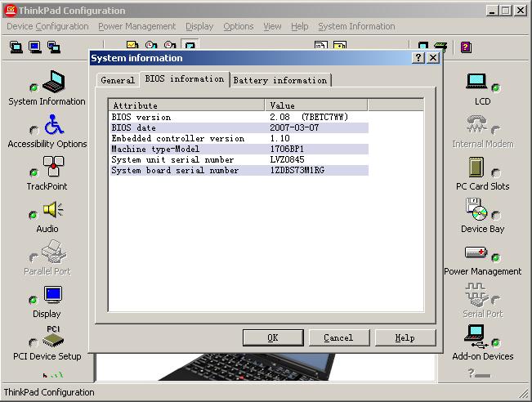The image size is (532, 402).
Task: Click the question mark button in dialog title bar
Action: (418, 58)
